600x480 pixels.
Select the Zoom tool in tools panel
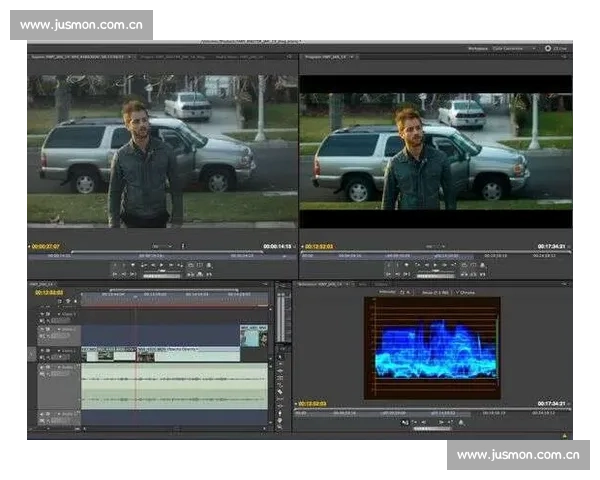point(280,426)
